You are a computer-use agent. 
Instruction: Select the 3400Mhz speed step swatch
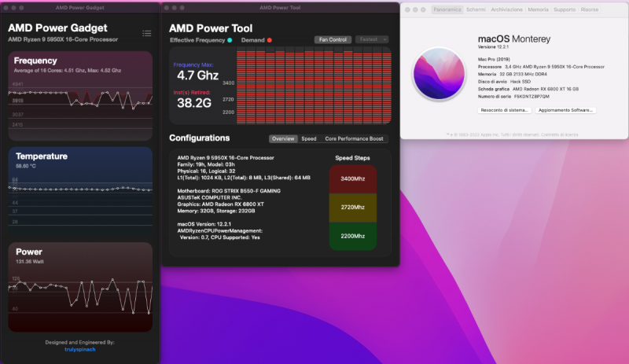352,179
